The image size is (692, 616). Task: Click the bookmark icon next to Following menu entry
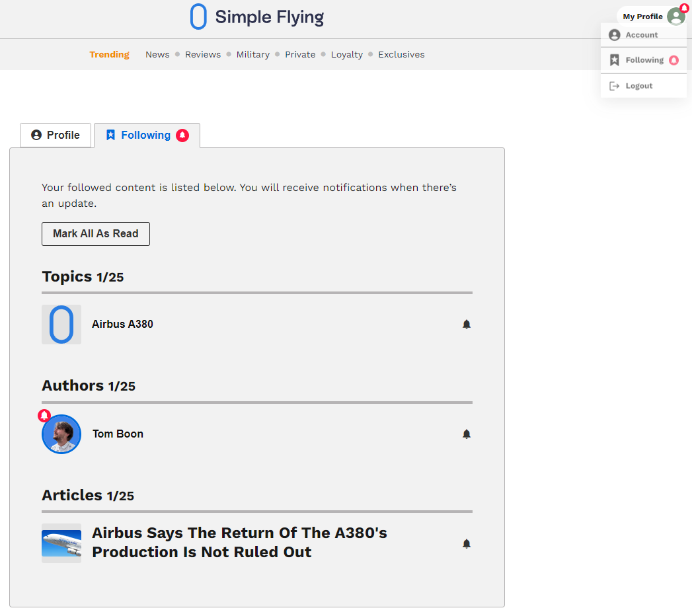[x=615, y=59]
